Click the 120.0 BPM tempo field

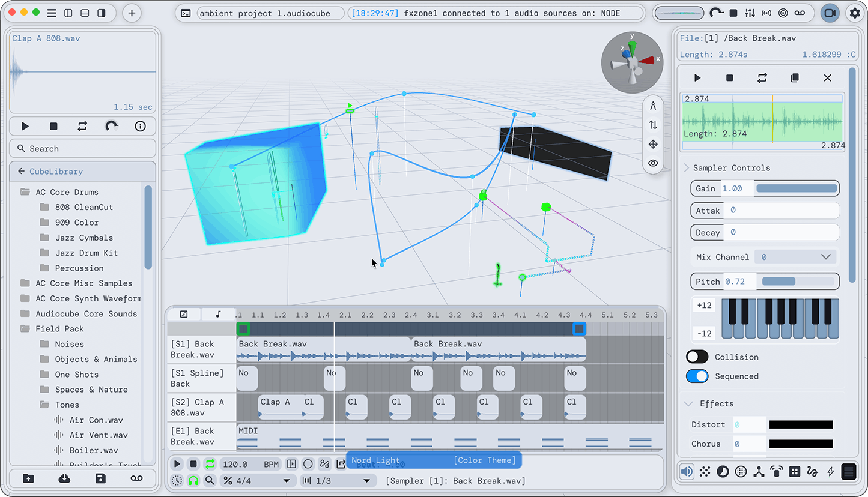(250, 464)
